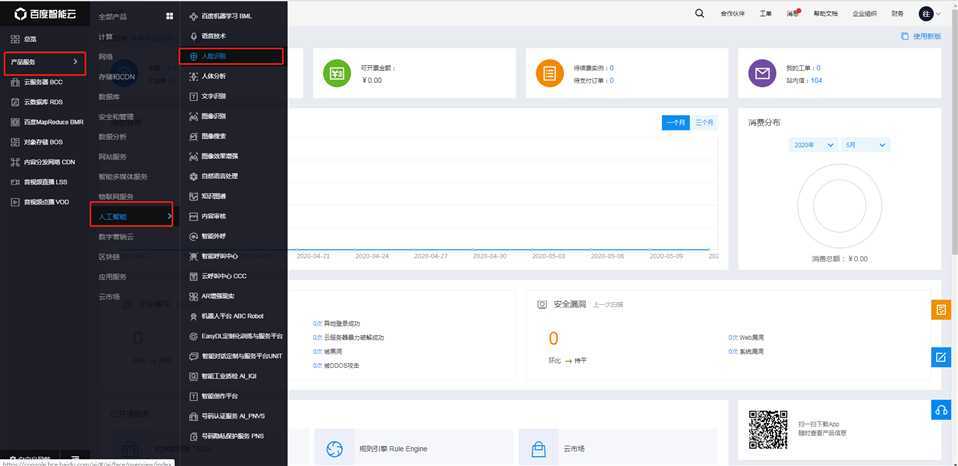958x466 pixels.
Task: Expand the 产品服务 sidebar menu
Action: (44, 62)
